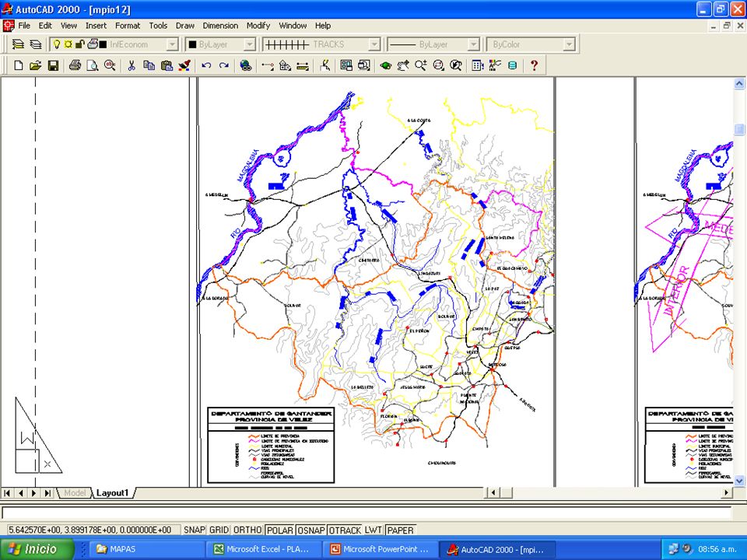Viewport: 747px width, 560px height.
Task: Open the Dimension menu
Action: tap(220, 26)
